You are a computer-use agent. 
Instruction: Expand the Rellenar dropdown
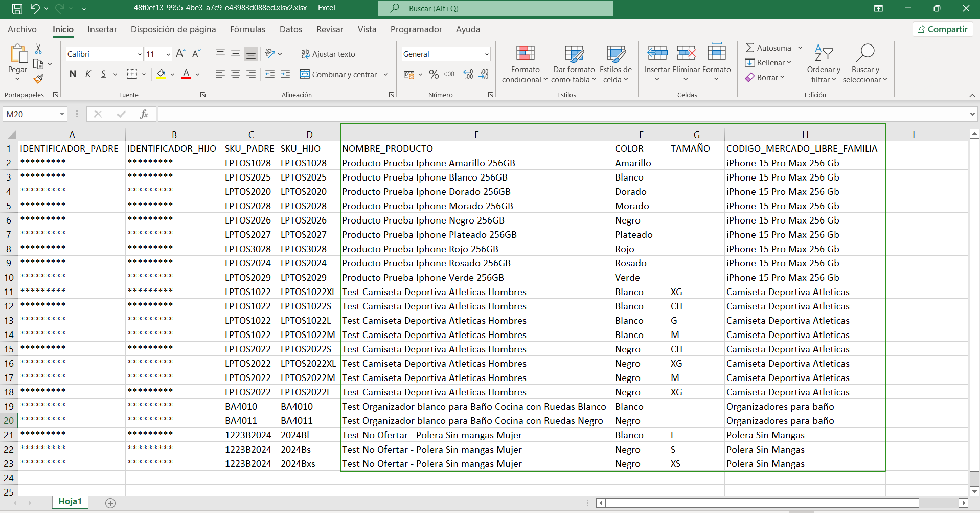[x=789, y=62]
